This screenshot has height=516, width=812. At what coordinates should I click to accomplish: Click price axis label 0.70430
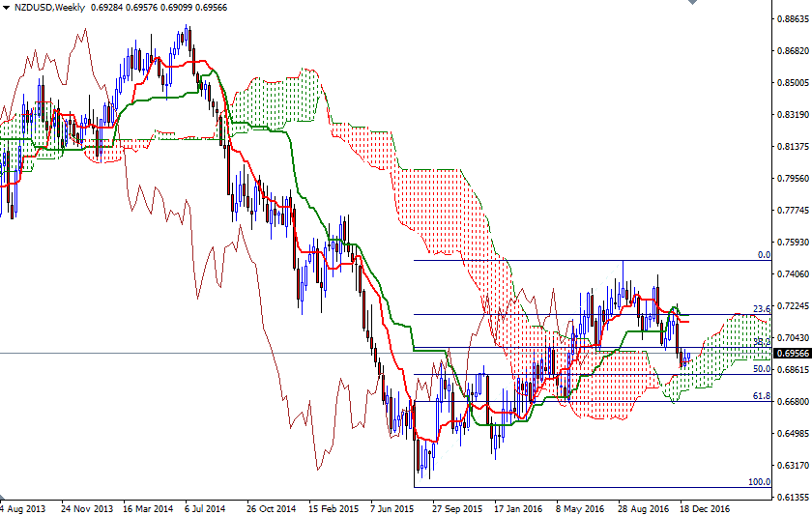coord(793,338)
